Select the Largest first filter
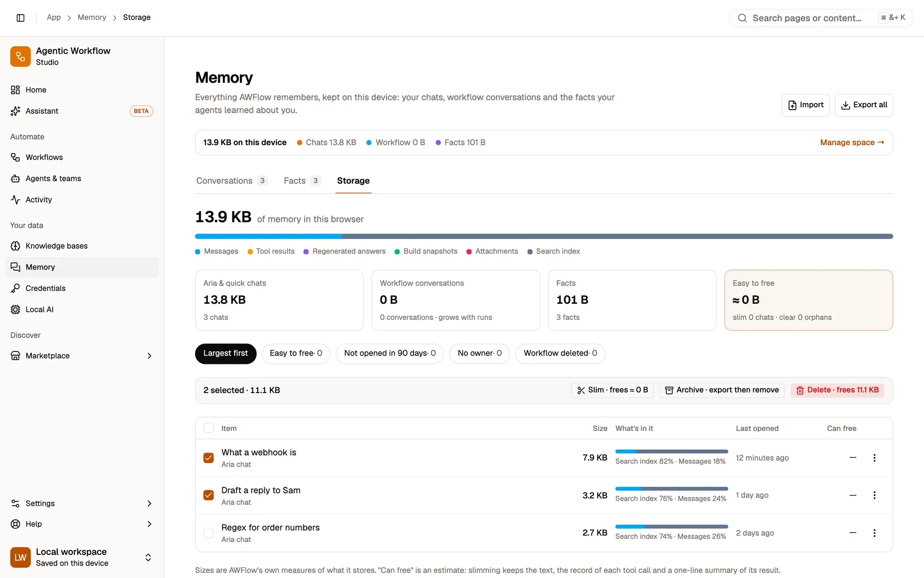 [x=225, y=354]
